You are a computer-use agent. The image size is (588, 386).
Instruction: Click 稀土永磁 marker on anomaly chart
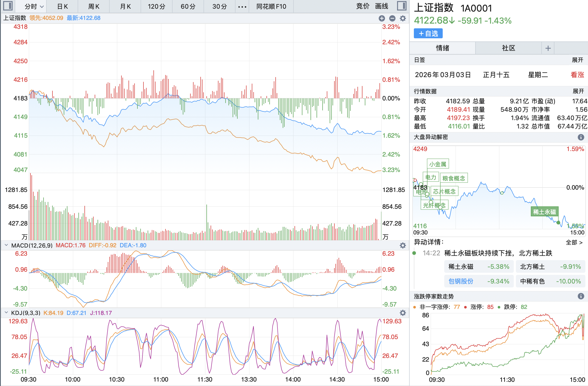tap(544, 212)
